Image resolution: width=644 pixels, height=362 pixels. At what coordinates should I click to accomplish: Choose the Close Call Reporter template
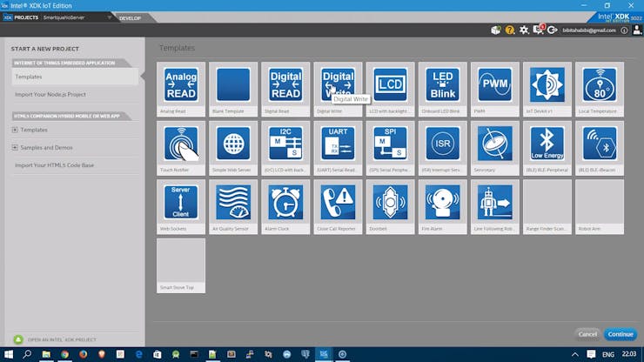tap(338, 207)
